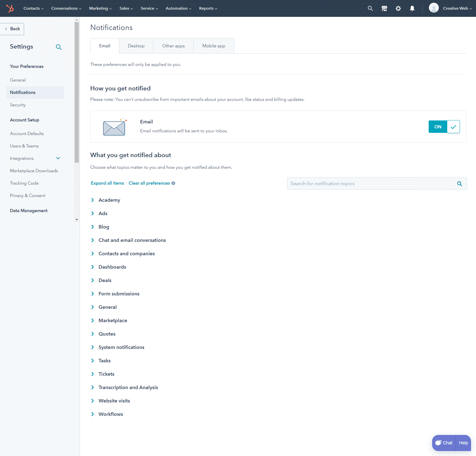Click Expand all items link
476x456 pixels.
107,183
